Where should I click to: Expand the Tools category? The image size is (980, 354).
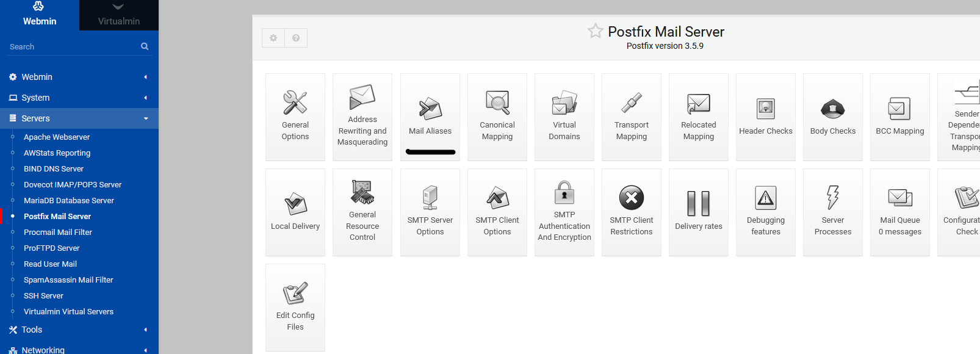79,330
